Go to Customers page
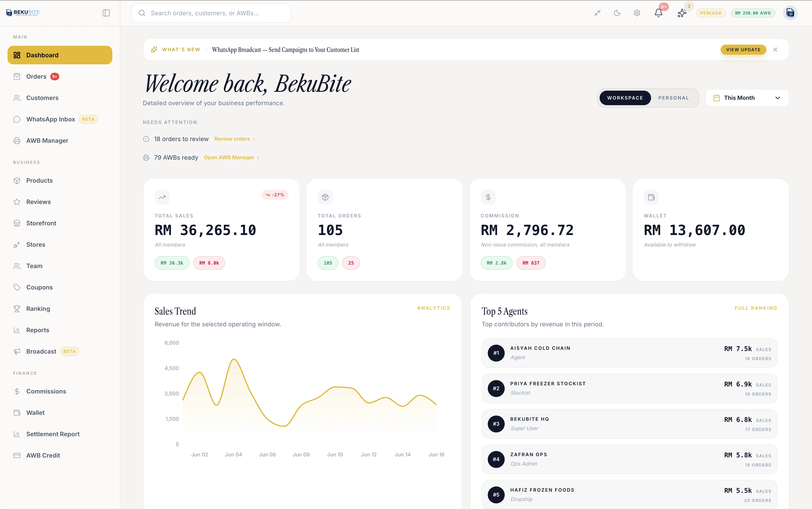Viewport: 812px width, 509px height. [x=60, y=98]
